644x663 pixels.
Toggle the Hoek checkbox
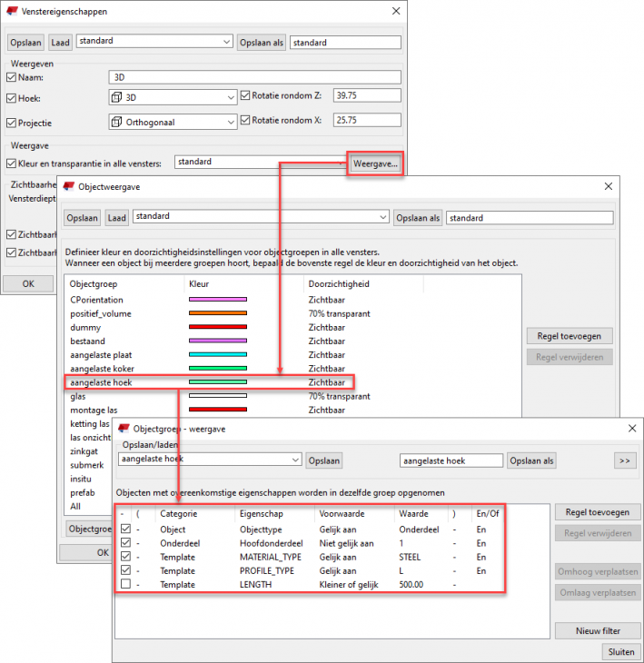(x=12, y=98)
